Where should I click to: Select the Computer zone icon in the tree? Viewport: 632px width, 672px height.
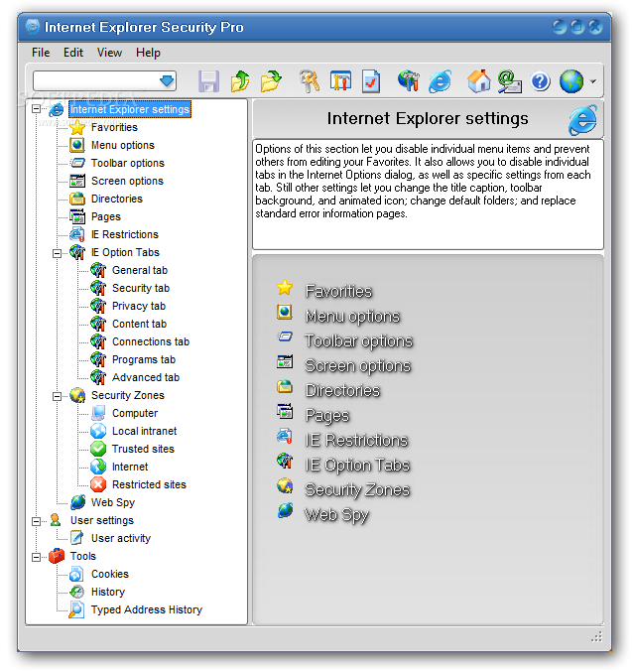[x=98, y=414]
